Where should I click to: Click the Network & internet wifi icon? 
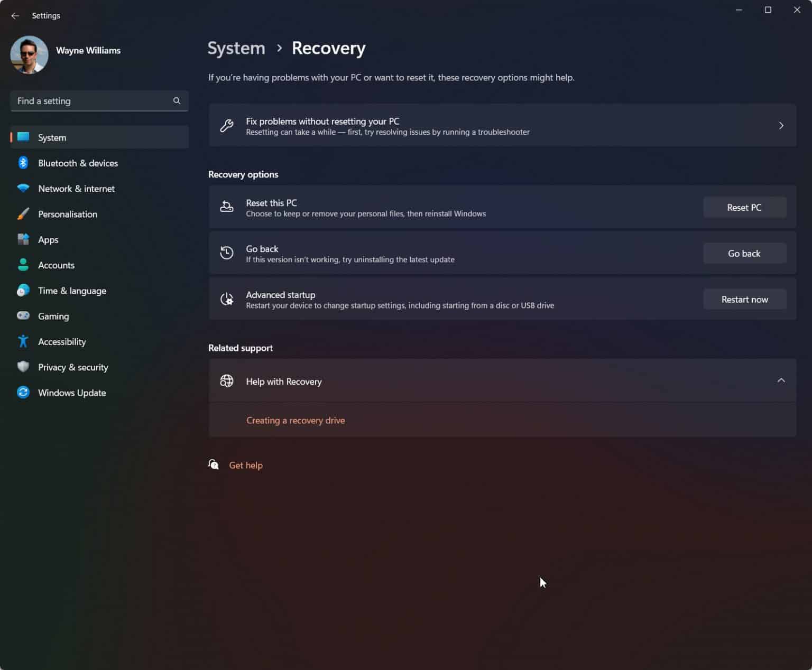(23, 188)
